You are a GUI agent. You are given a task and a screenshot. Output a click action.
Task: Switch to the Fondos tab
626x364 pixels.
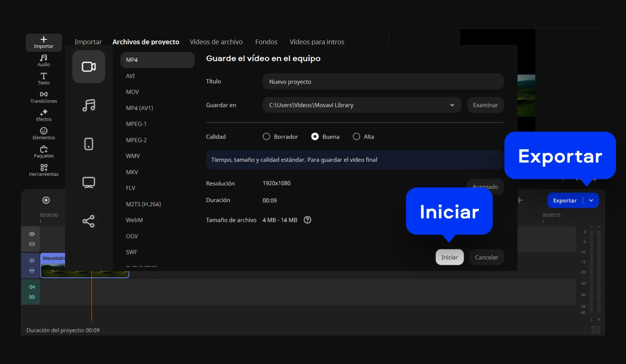(266, 42)
